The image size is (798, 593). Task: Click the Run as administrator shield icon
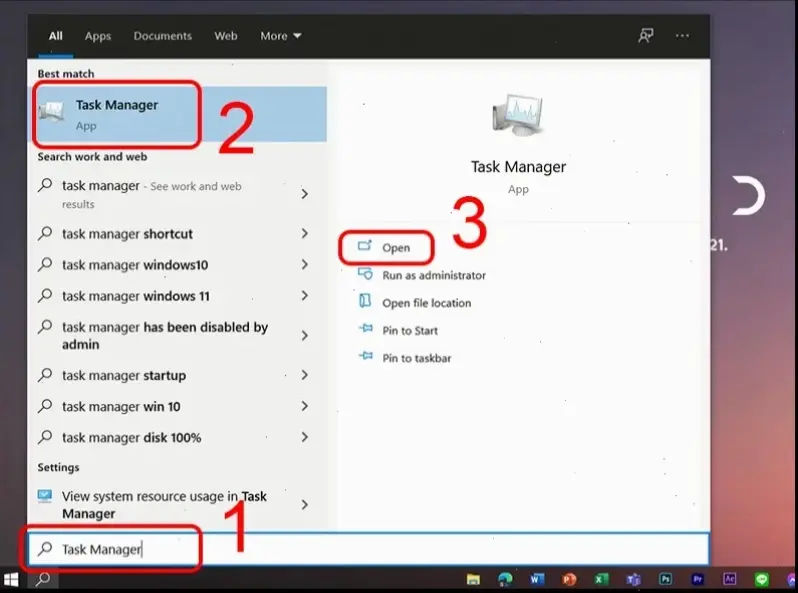[365, 274]
